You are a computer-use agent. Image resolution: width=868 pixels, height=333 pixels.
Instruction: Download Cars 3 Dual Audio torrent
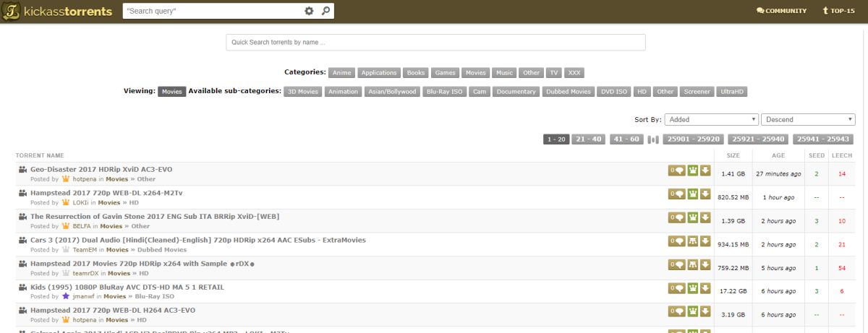pos(705,241)
